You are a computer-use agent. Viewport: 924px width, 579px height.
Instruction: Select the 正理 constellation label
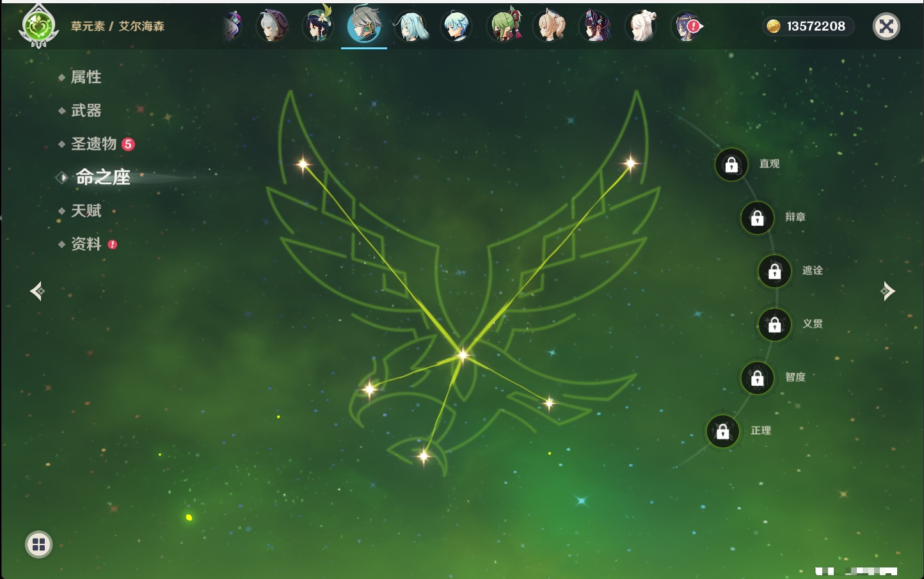click(761, 431)
